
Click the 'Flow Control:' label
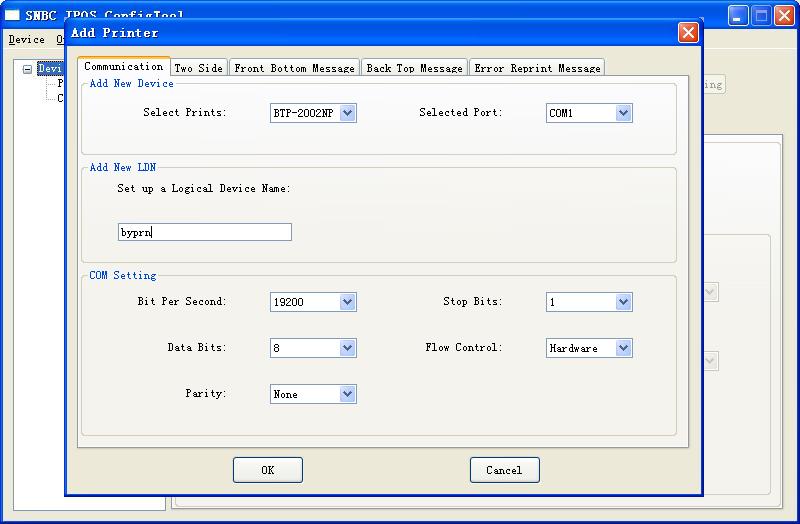tap(464, 347)
